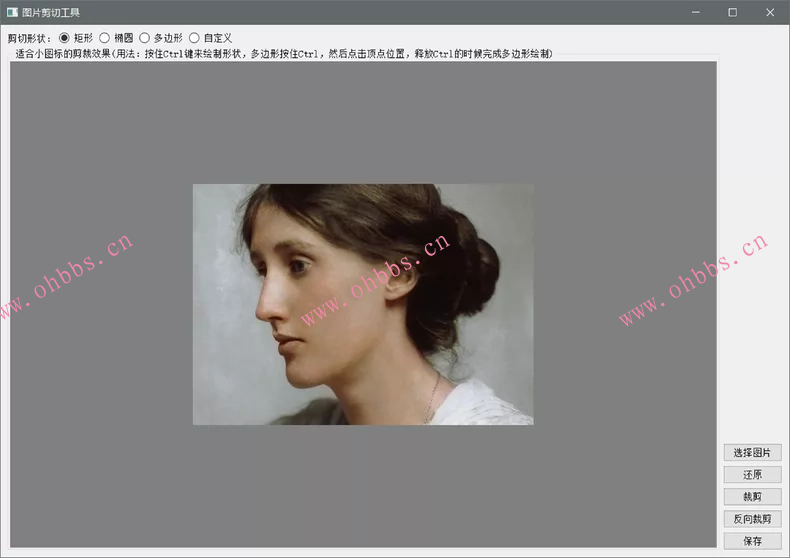Close the 图片剪切工具 window

pyautogui.click(x=770, y=12)
